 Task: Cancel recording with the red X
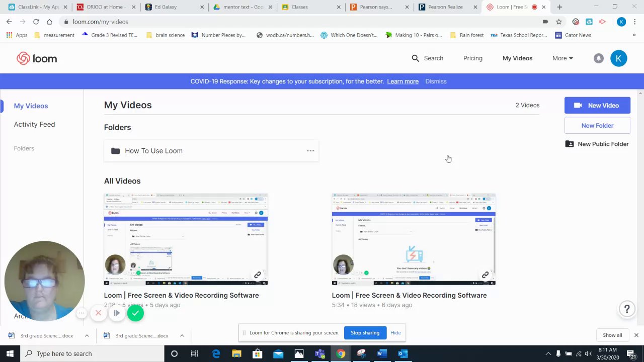point(98,313)
